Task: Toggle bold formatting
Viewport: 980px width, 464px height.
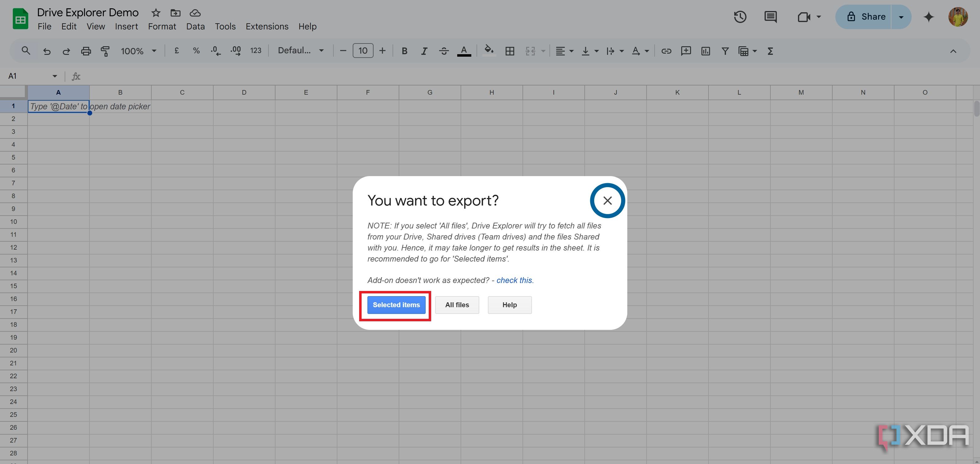Action: (x=405, y=51)
